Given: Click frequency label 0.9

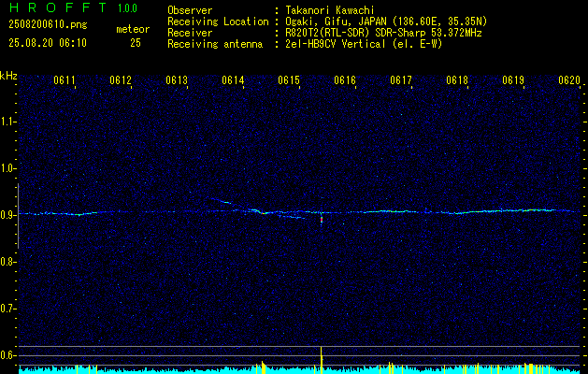Looking at the screenshot, I should point(7,215).
